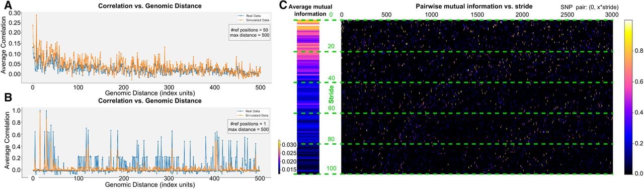Screen dimensions: 644x189
Task: Click the 0.030 tick on small colorbar
Action: 289,145
